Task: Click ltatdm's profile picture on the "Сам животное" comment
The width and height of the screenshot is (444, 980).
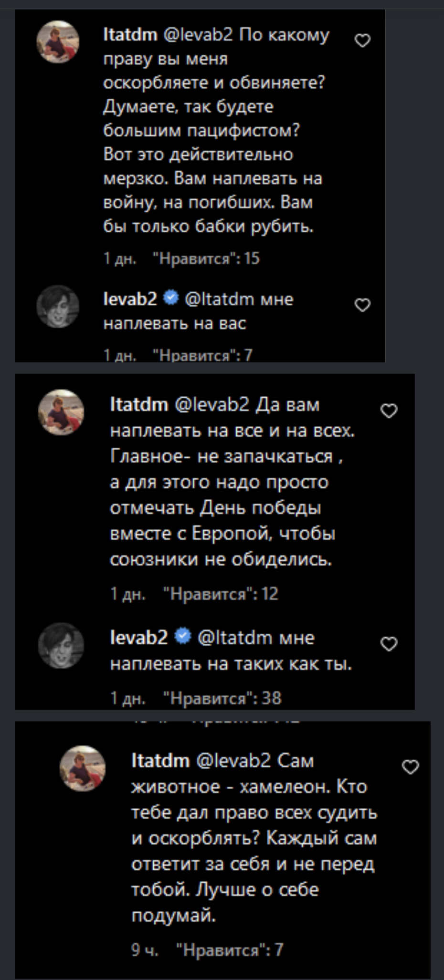Action: (x=82, y=768)
